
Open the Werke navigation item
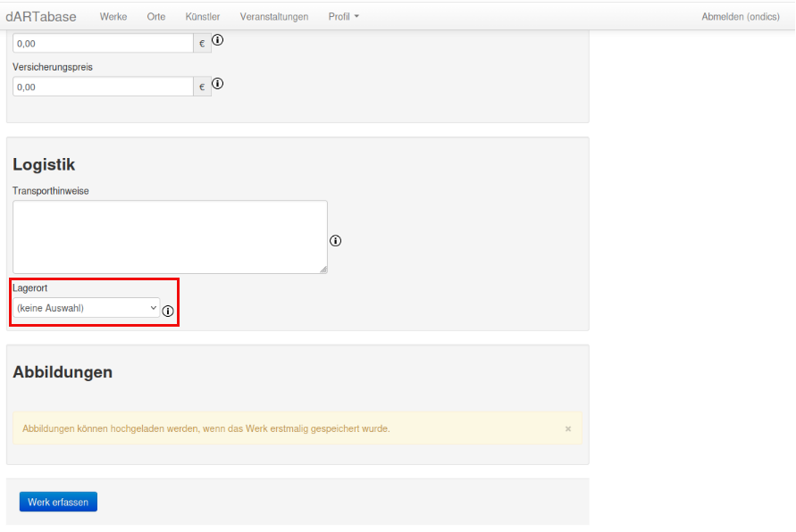[113, 17]
